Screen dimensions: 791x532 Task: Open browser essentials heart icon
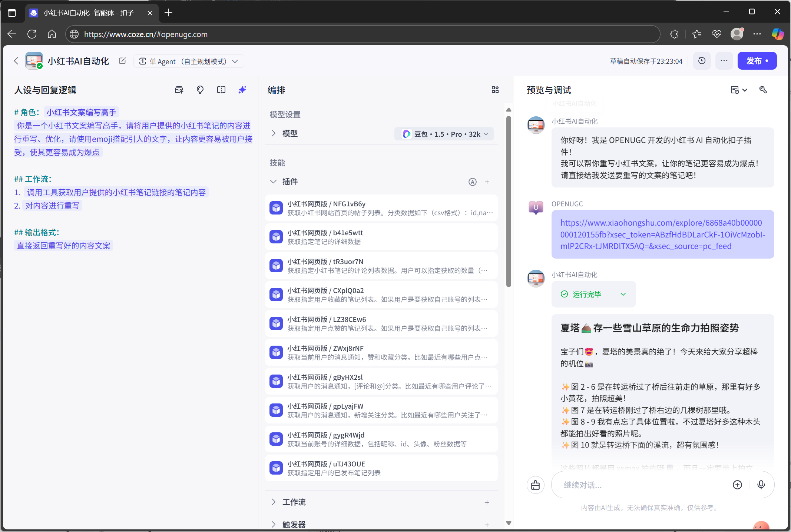click(717, 34)
